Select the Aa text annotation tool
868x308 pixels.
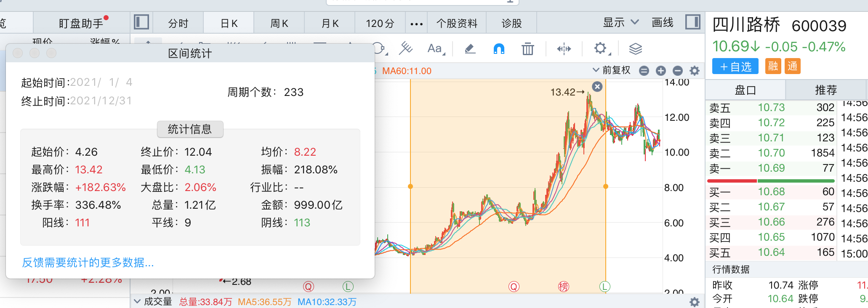pos(435,49)
